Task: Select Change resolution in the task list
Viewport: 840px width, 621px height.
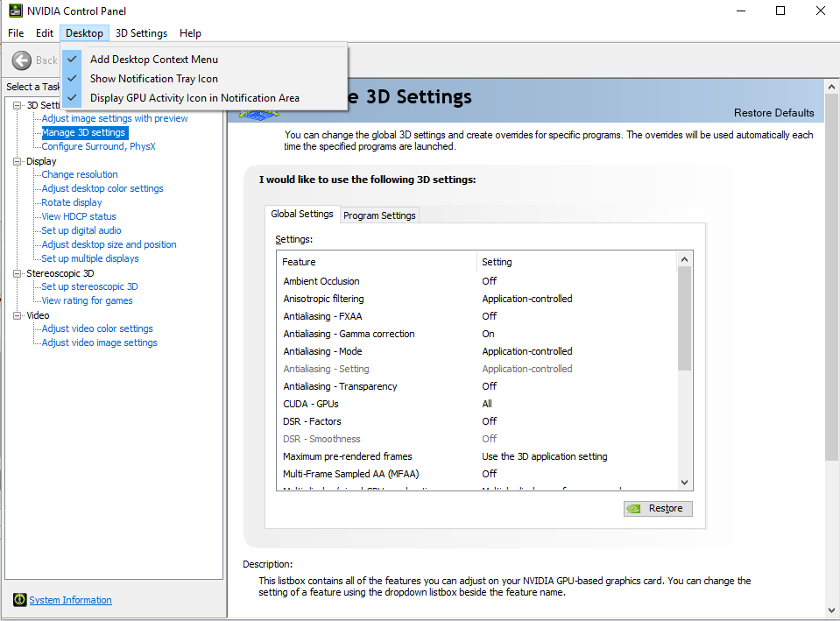Action: point(79,173)
